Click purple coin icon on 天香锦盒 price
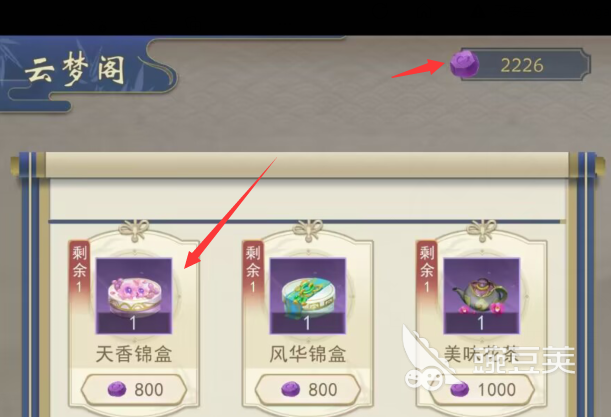The height and width of the screenshot is (417, 611). click(117, 389)
